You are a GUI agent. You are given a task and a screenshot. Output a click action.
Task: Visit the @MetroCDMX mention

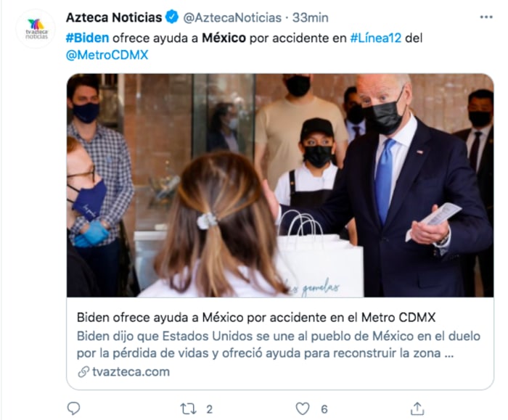click(x=107, y=54)
